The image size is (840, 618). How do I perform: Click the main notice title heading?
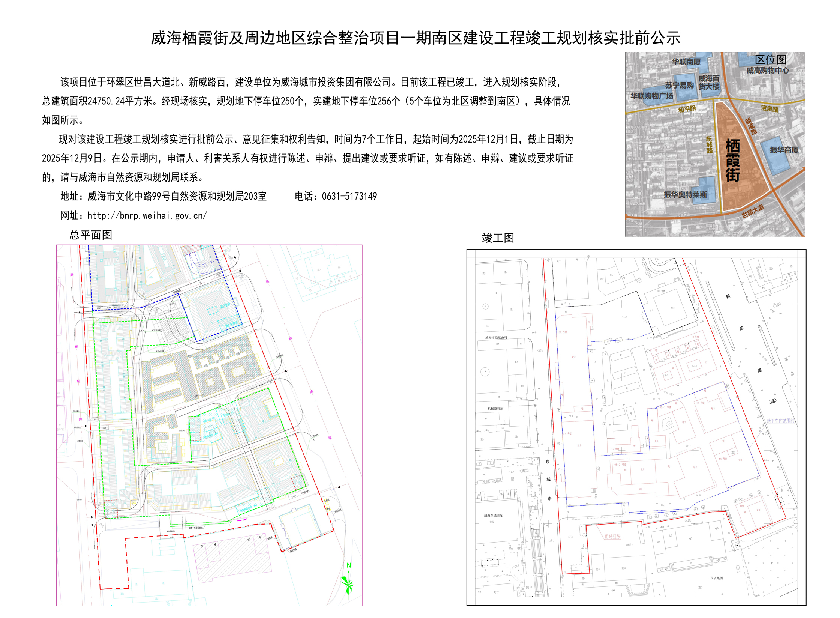click(415, 38)
